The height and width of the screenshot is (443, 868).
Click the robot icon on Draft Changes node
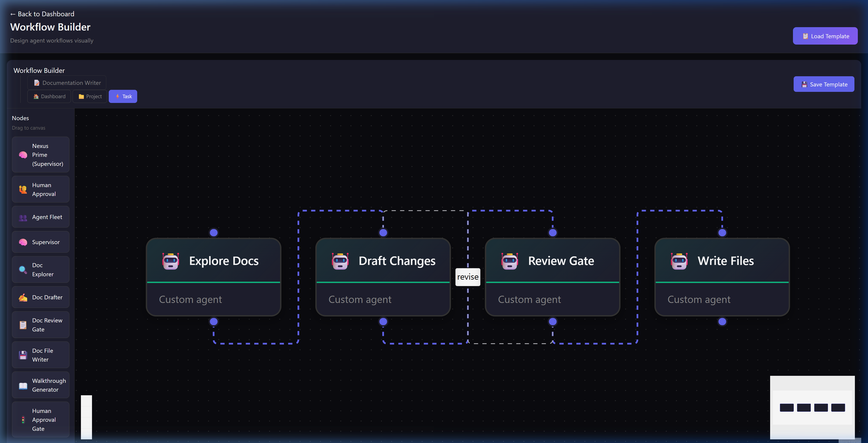[340, 261]
